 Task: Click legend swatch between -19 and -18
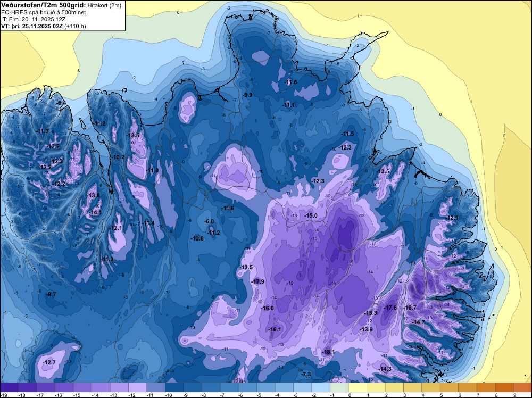click(x=9, y=387)
